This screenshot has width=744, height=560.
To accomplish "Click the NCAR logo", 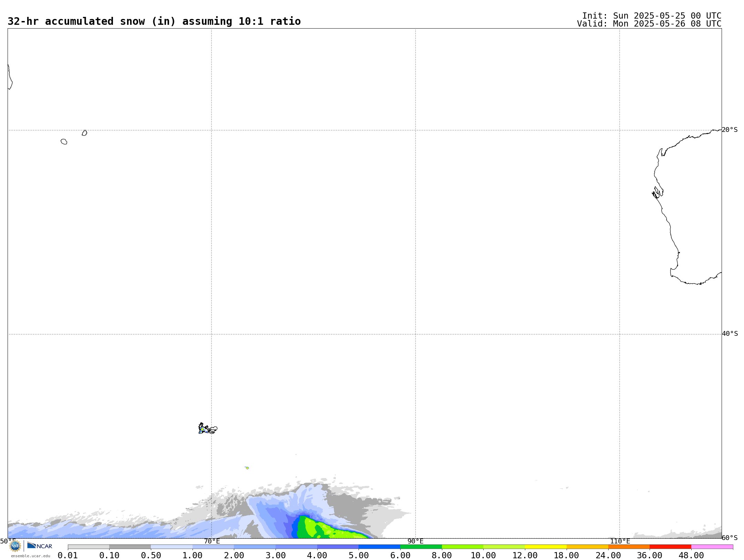I will click(40, 546).
